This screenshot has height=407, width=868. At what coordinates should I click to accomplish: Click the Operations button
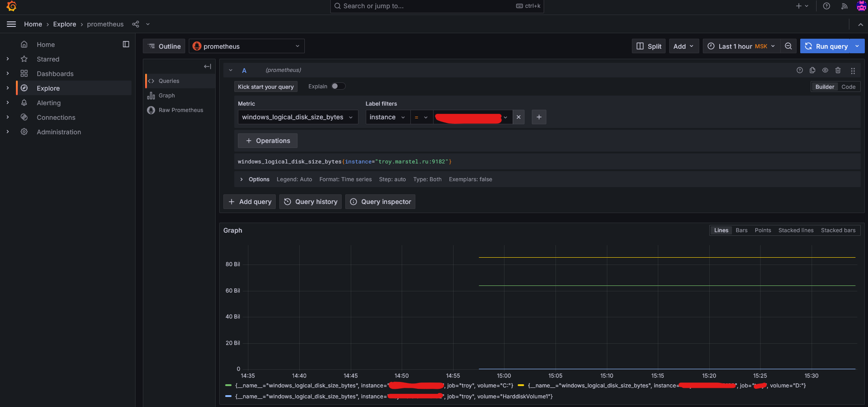(x=267, y=141)
